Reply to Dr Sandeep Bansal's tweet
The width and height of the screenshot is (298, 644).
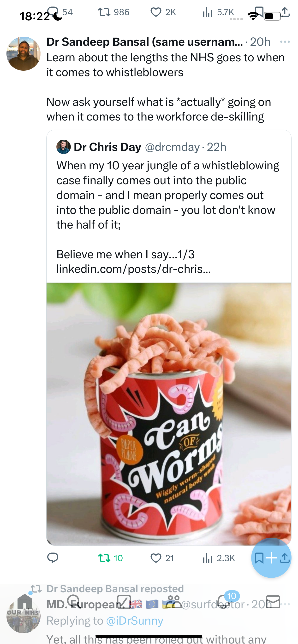point(53,558)
